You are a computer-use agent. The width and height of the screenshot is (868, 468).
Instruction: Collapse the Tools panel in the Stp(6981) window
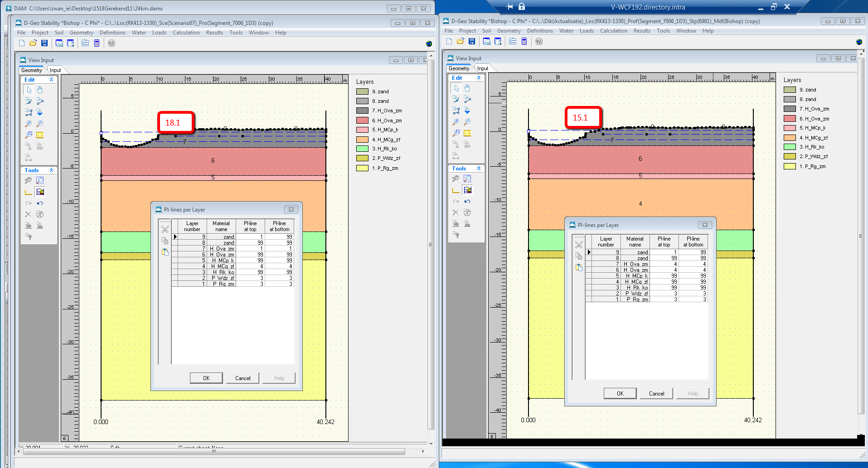click(x=479, y=169)
